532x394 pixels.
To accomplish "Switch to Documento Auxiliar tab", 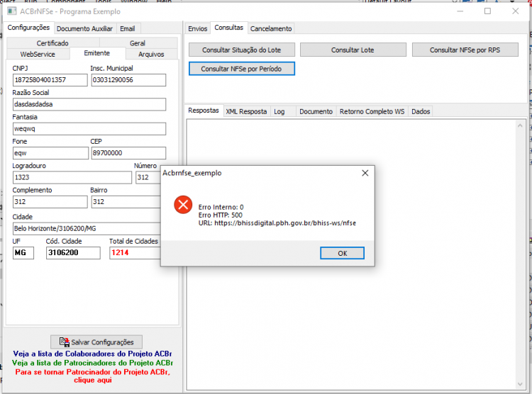I will coord(84,29).
